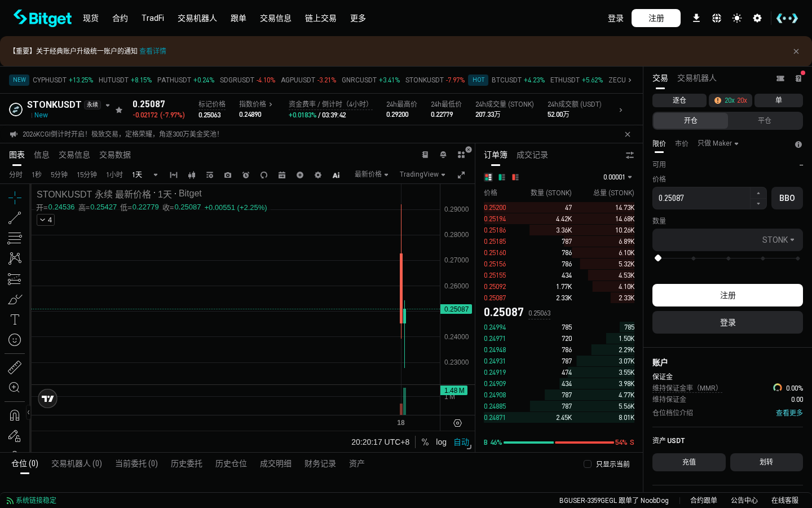Open the 最新价格 price type dropdown
Image resolution: width=812 pixels, height=508 pixels.
tap(372, 174)
